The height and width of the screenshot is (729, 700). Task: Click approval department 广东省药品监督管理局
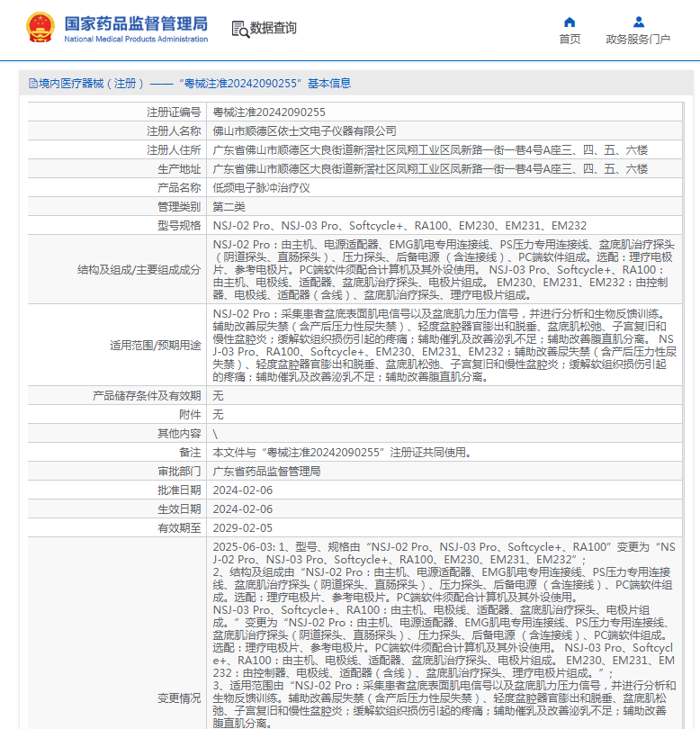pyautogui.click(x=267, y=472)
